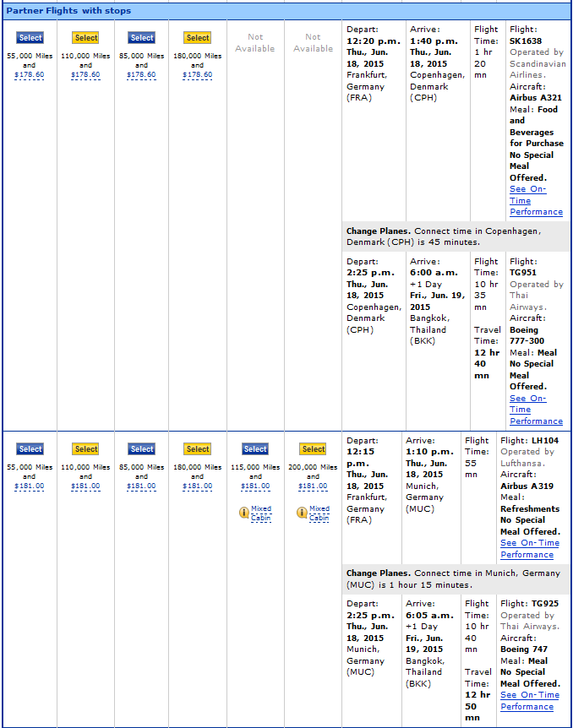
Task: Open Mixed Cabin link under 200,000 Miles
Action: (x=319, y=513)
